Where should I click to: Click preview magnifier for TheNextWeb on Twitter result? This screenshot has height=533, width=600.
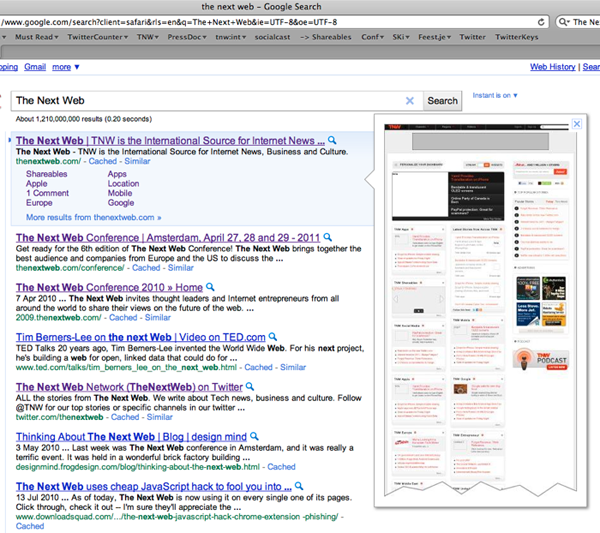pyautogui.click(x=250, y=386)
